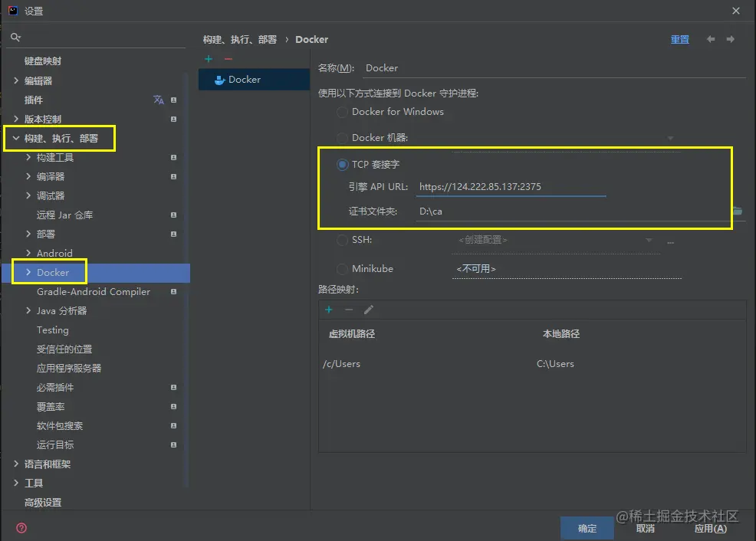The image size is (756, 541).
Task: Click project-level badge icon next to 覆盖率
Action: (173, 407)
